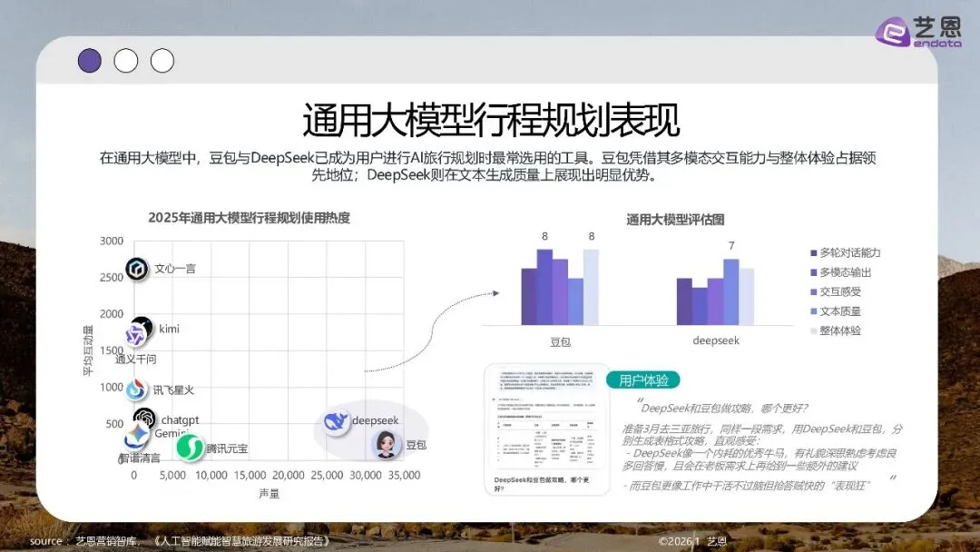Click the 多模态输出 legend swatch
Image resolution: width=980 pixels, height=552 pixels.
[814, 272]
